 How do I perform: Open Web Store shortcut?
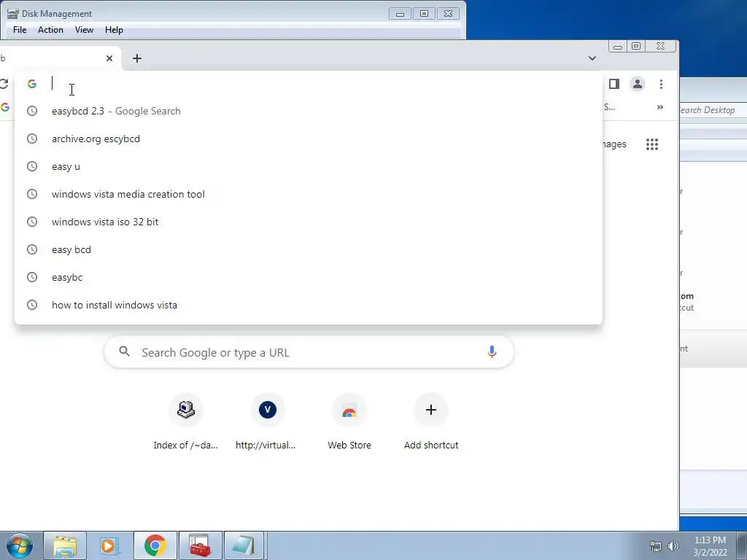[349, 422]
